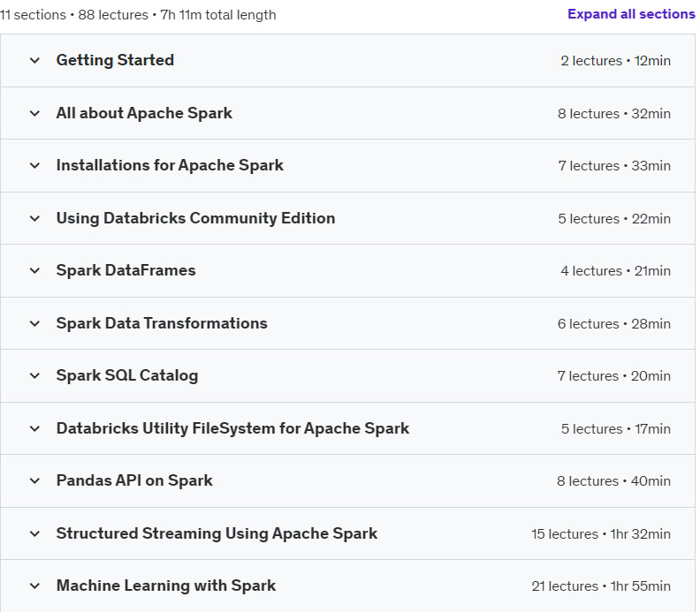
Task: Click the '5 lectures • 22min' text
Action: point(614,219)
